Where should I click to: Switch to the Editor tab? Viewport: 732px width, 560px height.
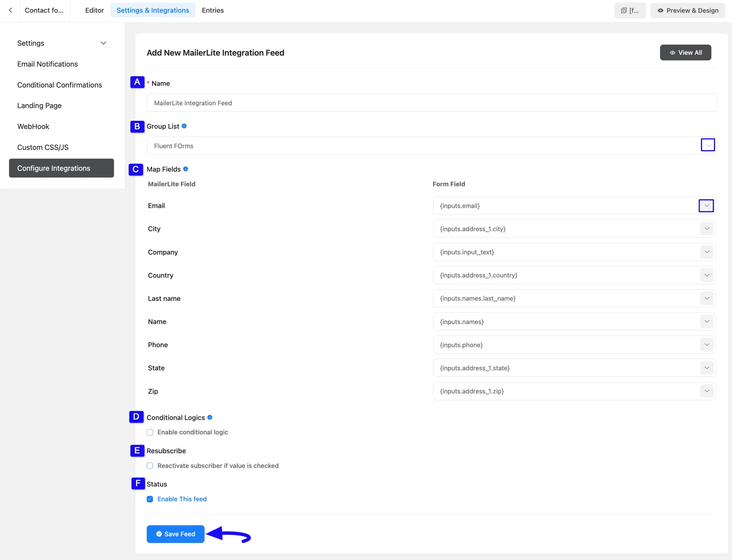coord(94,10)
